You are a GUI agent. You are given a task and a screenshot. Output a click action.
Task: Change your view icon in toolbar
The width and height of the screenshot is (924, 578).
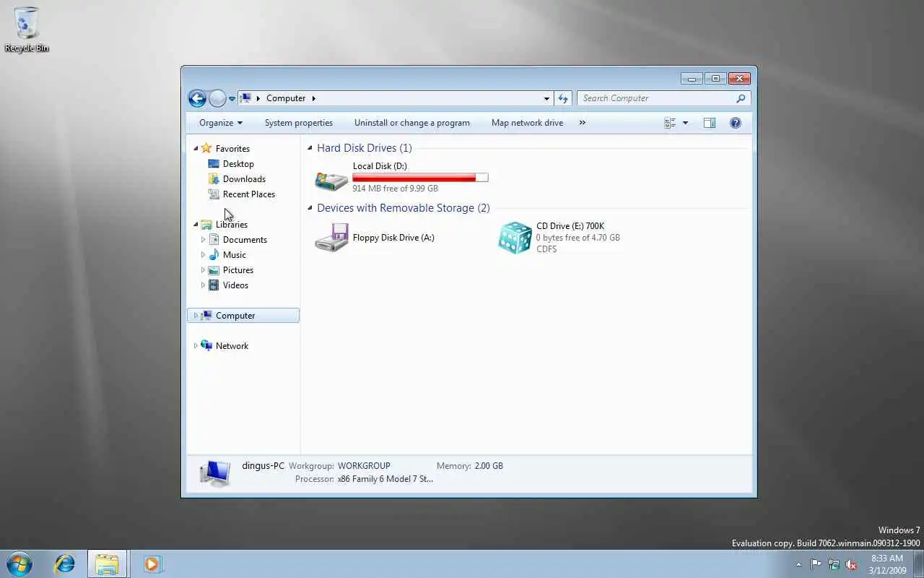(x=670, y=123)
